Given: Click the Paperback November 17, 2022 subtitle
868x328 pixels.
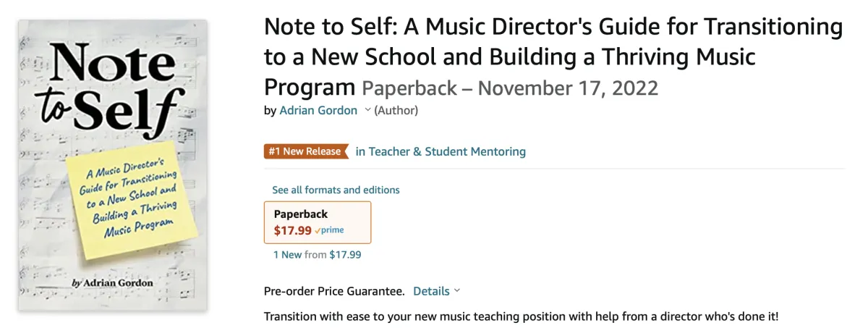Looking at the screenshot, I should tap(510, 88).
